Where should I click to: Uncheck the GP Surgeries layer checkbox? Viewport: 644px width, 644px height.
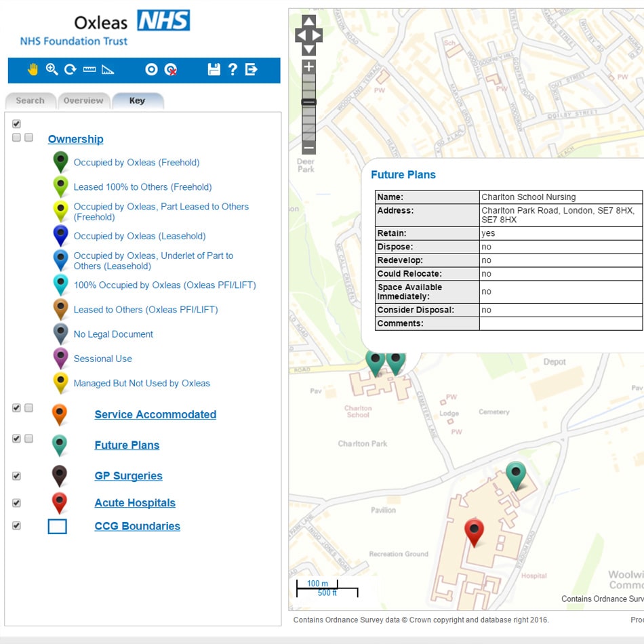[x=16, y=476]
